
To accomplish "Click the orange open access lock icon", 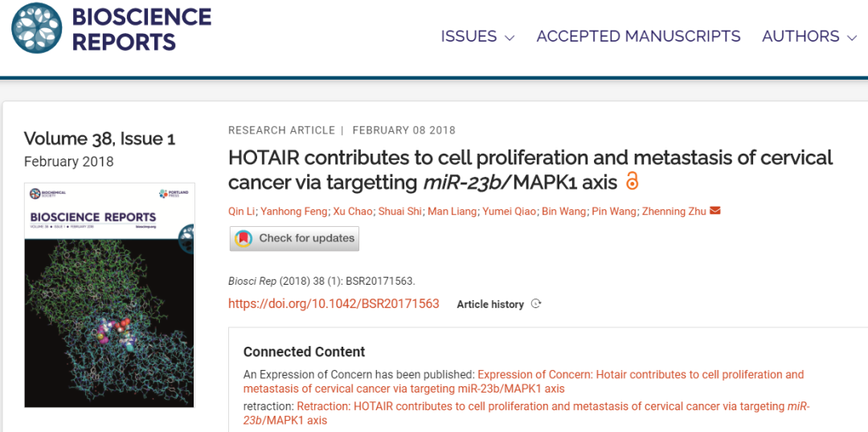I will 632,182.
